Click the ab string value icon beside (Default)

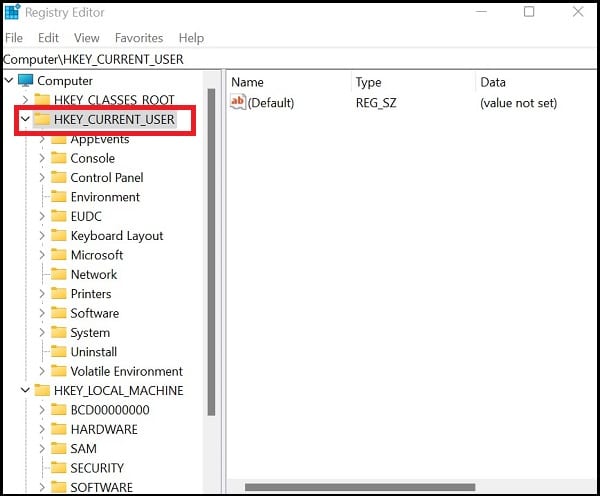tap(238, 102)
